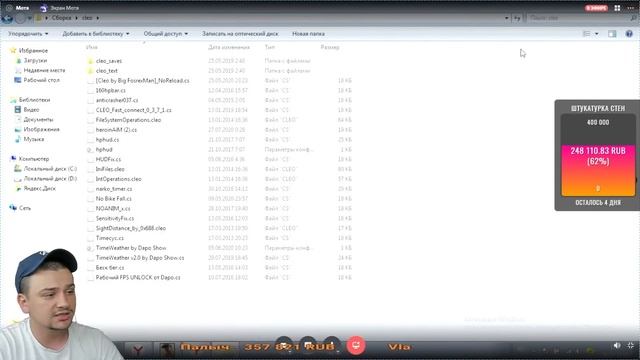Open the view options dropdown arrow

point(596,34)
